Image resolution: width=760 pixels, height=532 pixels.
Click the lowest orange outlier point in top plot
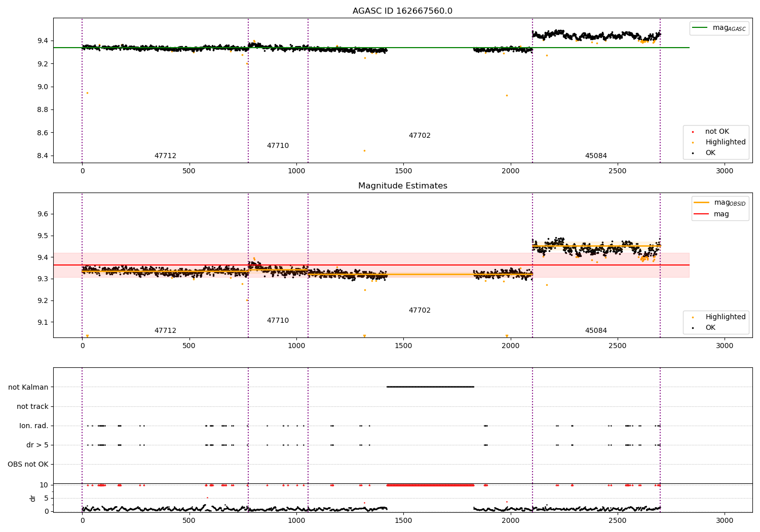[364, 150]
